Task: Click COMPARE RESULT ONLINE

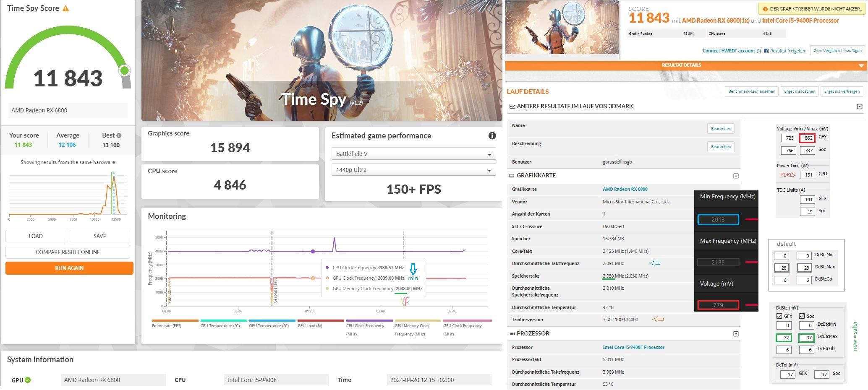Action: pos(68,252)
